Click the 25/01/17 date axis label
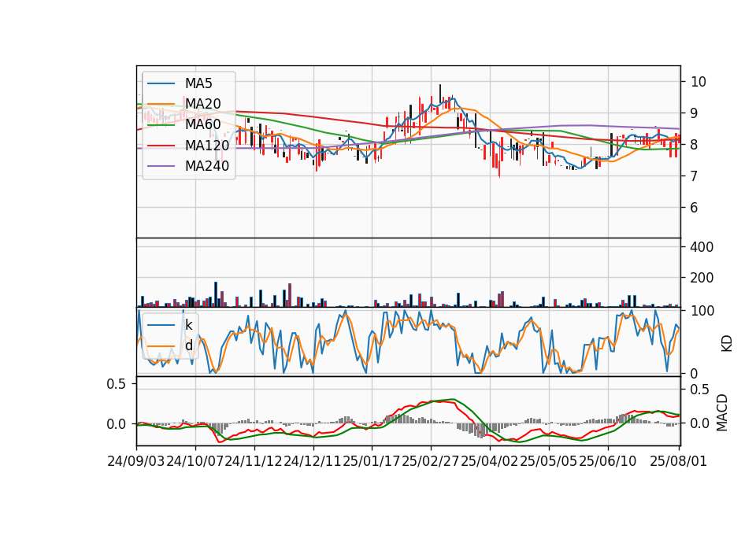 372,461
